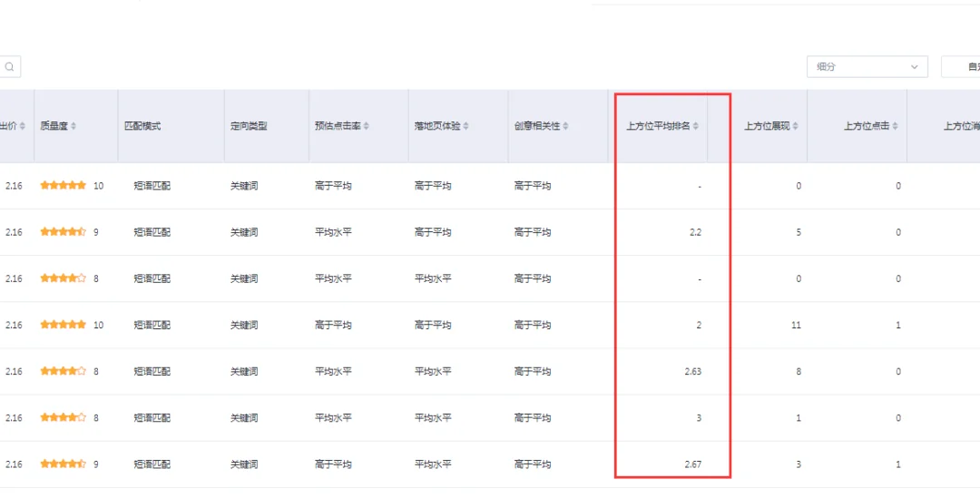Click 出价 2.16 in rank 2.67 row
This screenshot has width=980, height=498.
[14, 464]
